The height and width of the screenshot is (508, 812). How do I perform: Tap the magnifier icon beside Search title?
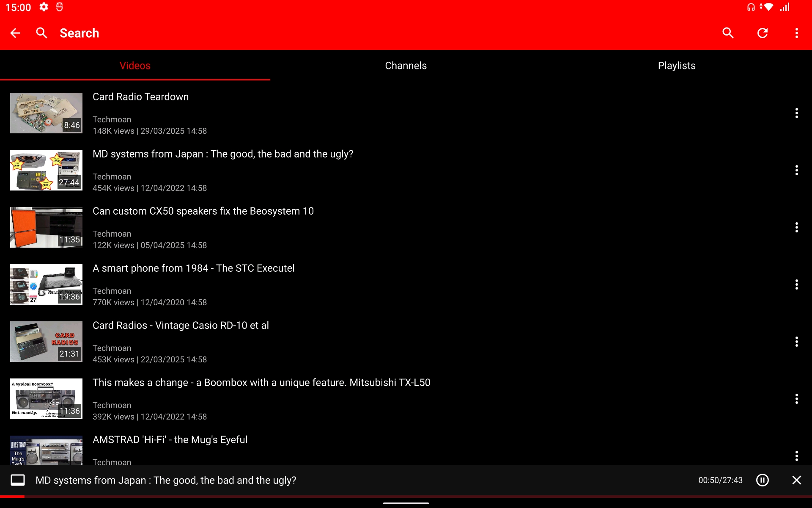[41, 33]
